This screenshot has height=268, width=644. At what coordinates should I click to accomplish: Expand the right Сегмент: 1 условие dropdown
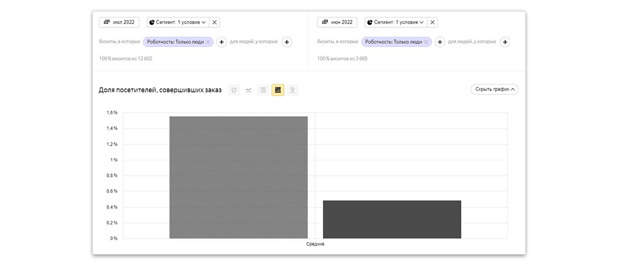tap(396, 22)
